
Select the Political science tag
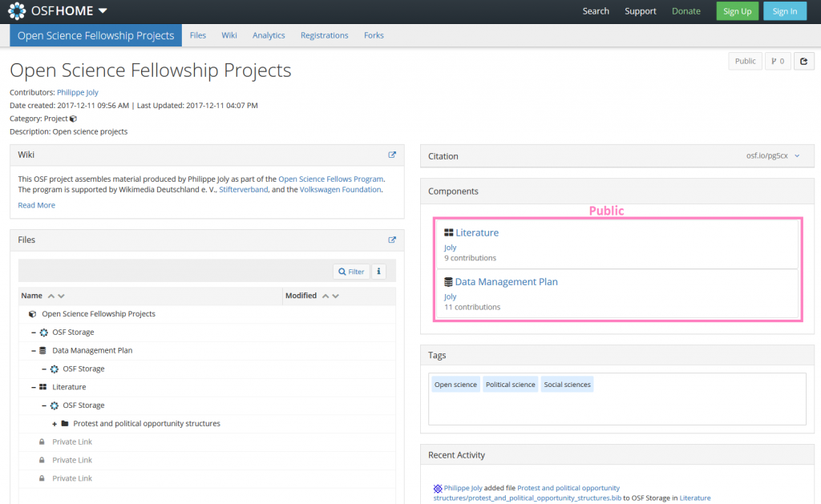coord(510,385)
